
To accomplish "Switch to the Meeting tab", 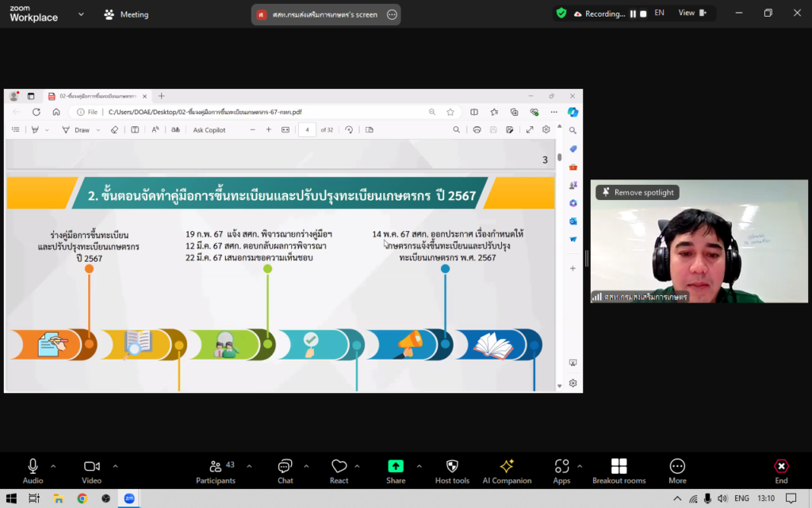I will tap(126, 14).
